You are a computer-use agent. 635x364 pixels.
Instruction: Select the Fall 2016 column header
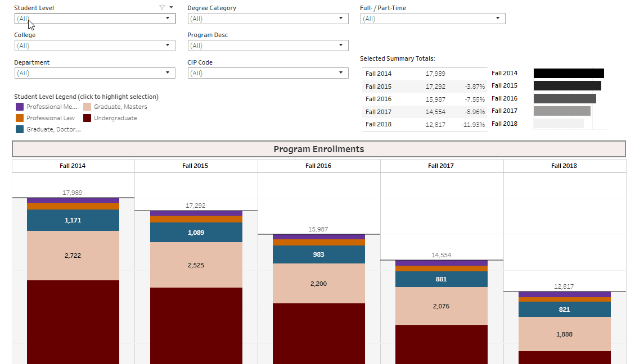[x=318, y=165]
